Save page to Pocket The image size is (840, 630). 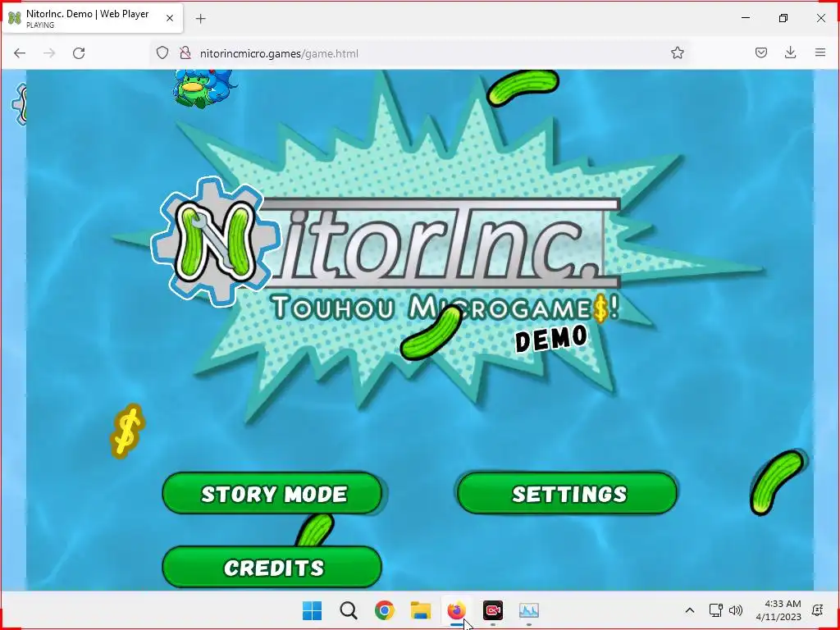pos(761,52)
